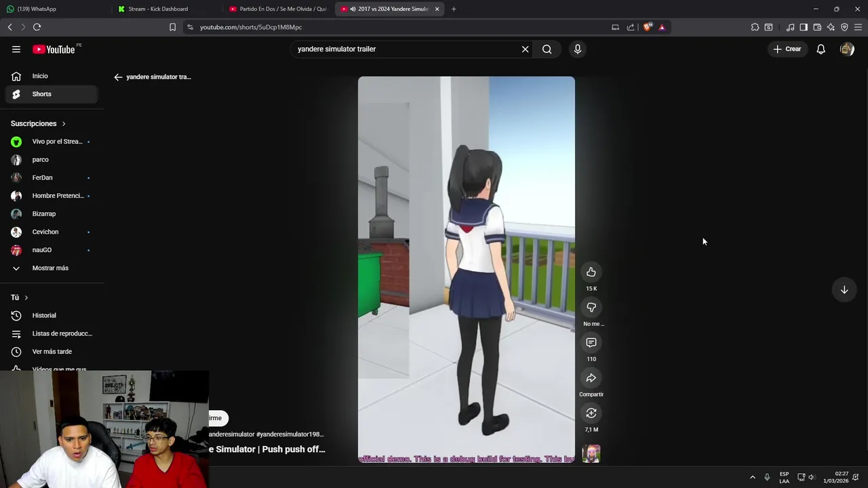Image resolution: width=868 pixels, height=488 pixels.
Task: Expand the Suscripciones section
Action: click(38, 123)
